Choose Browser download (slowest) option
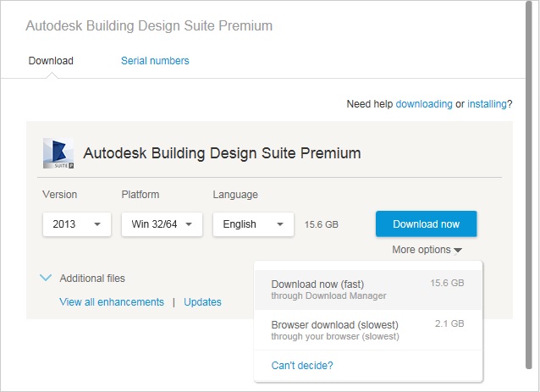The width and height of the screenshot is (540, 392). pos(368,330)
